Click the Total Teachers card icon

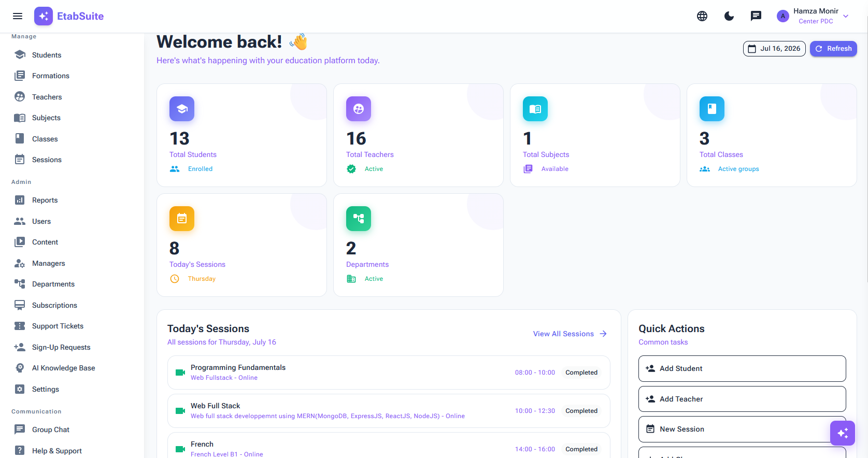coord(359,109)
